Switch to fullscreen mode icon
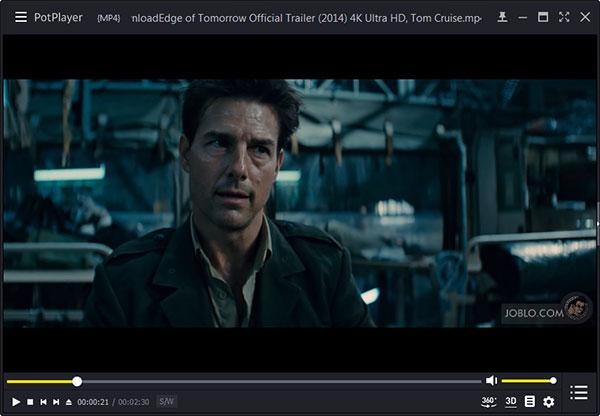 pos(564,17)
